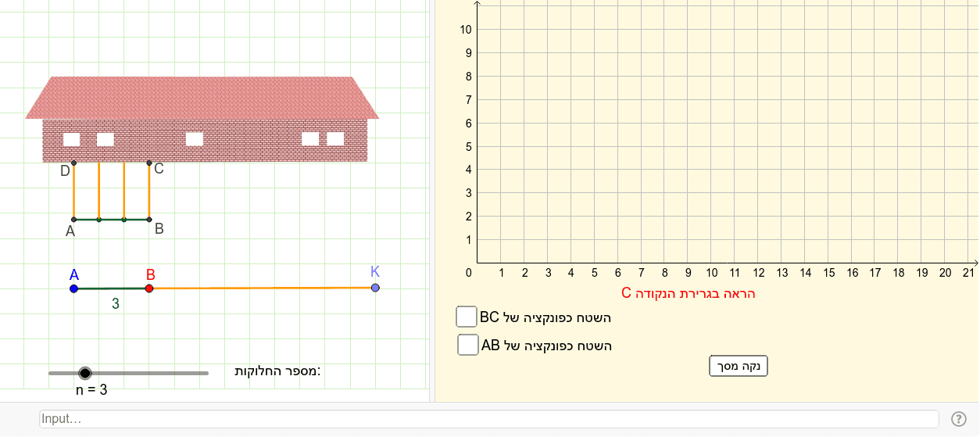Viewport: 980px width, 437px height.
Task: Click the black point B of the rectangle
Action: click(149, 220)
